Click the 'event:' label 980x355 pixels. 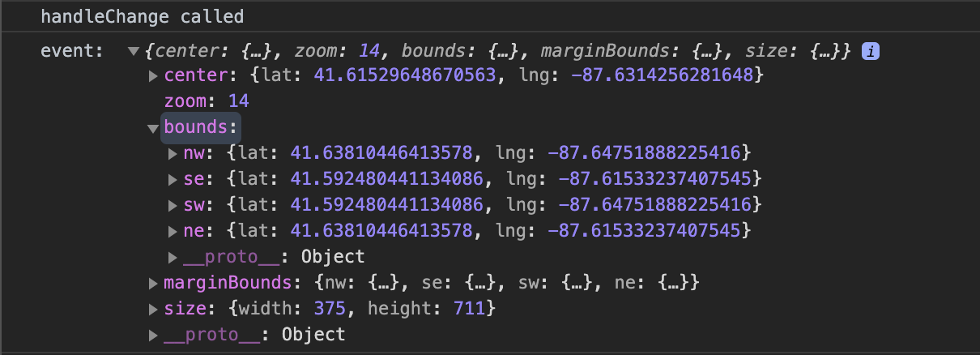tap(72, 51)
